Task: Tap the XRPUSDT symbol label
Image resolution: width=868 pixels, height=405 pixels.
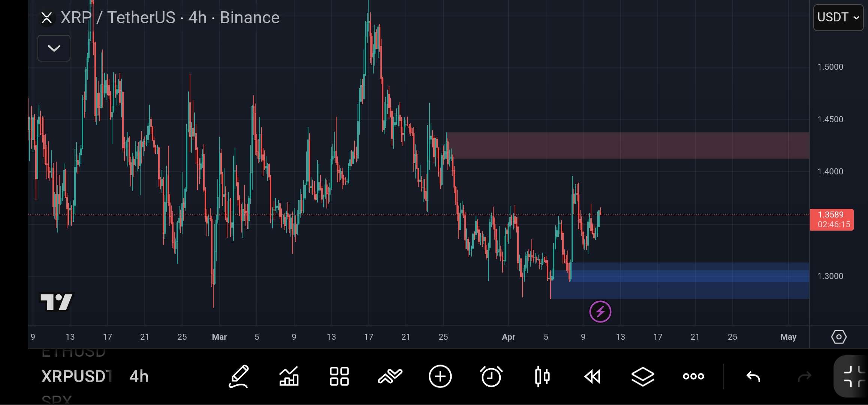Action: (75, 376)
